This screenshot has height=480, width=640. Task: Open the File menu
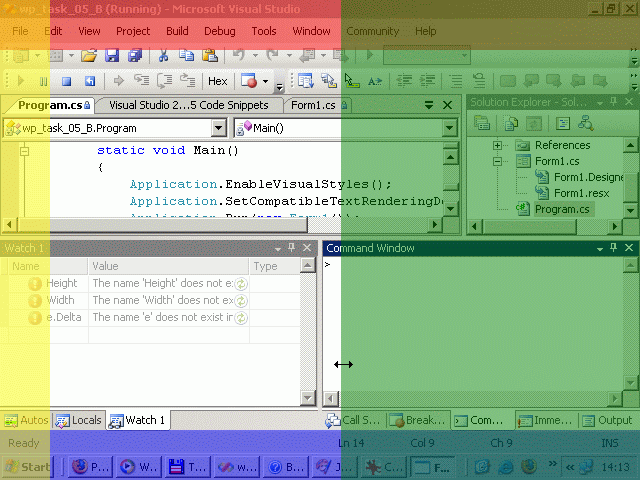[20, 31]
